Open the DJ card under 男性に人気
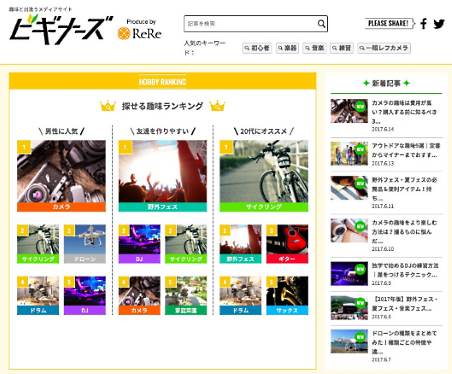Image resolution: width=452 pixels, height=374 pixels. click(85, 295)
